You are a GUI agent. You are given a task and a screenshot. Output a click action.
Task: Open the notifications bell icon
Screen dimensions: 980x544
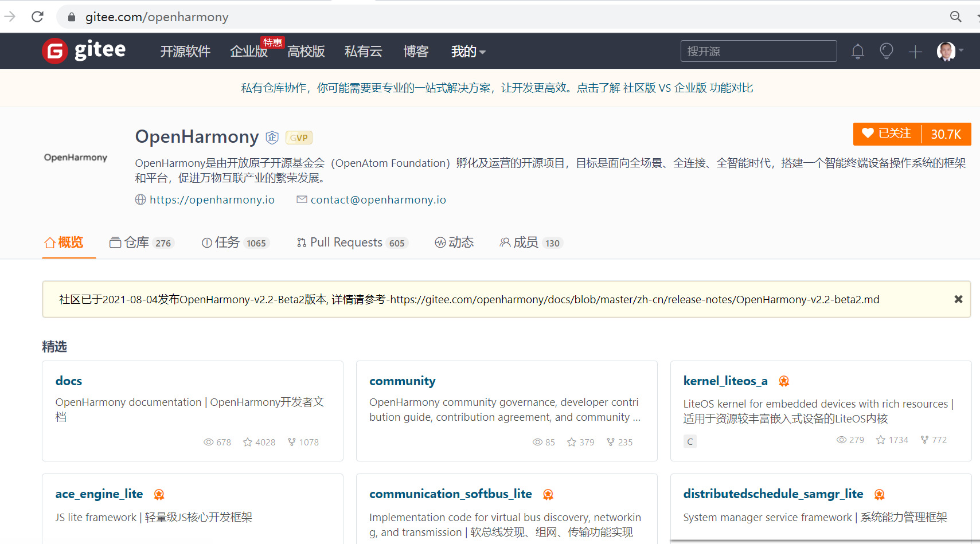pyautogui.click(x=858, y=52)
